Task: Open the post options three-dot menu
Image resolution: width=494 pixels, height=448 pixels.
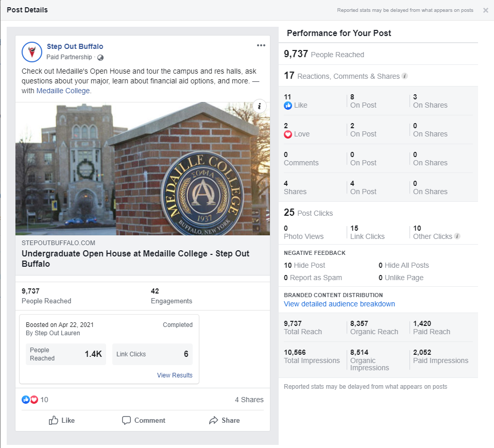Action: coord(261,45)
